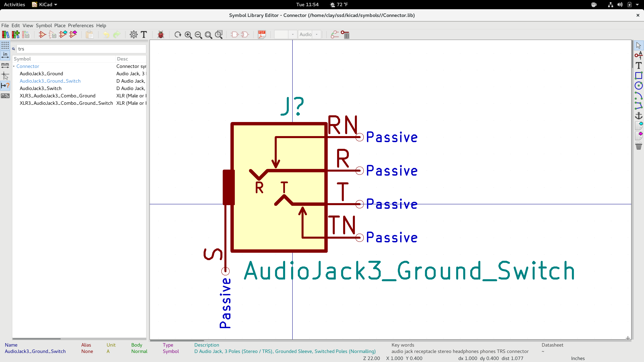This screenshot has width=644, height=362.
Task: Export the current view as PDF
Action: pyautogui.click(x=261, y=35)
